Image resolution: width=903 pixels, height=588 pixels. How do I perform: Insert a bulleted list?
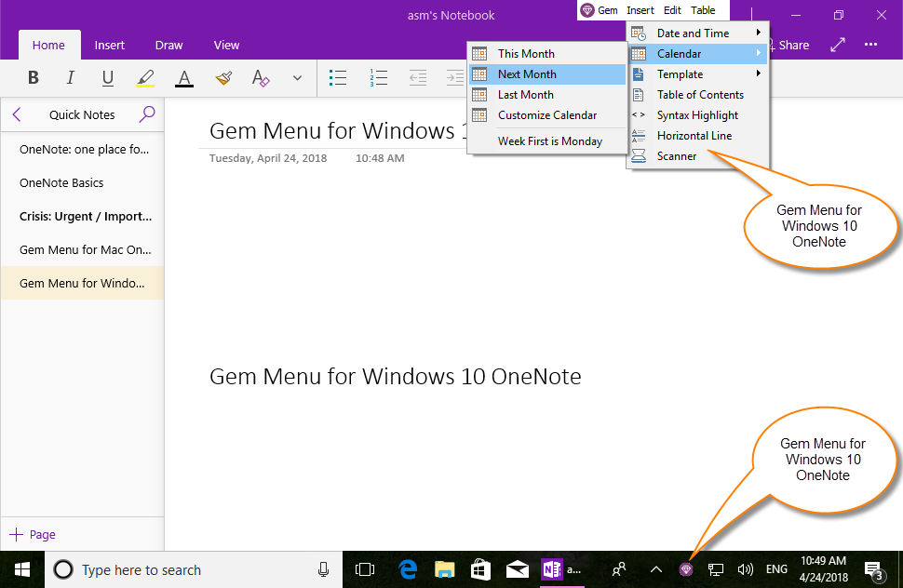(338, 77)
